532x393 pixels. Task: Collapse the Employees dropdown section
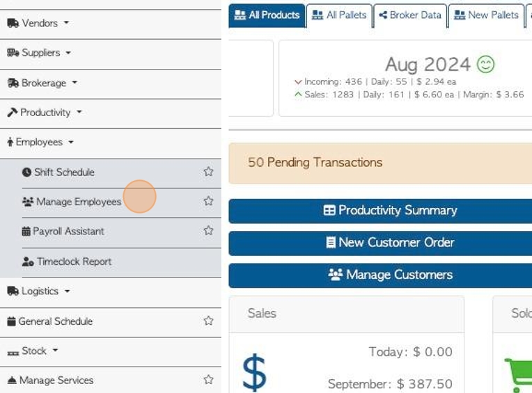click(40, 142)
